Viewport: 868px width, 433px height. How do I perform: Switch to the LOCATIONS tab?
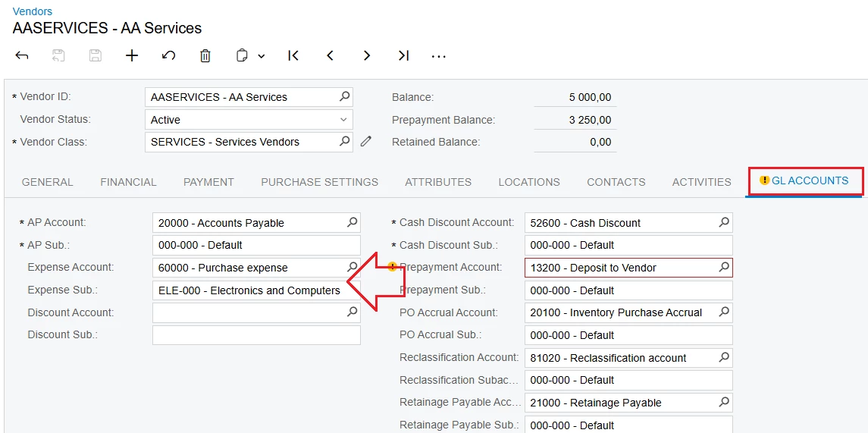point(529,182)
